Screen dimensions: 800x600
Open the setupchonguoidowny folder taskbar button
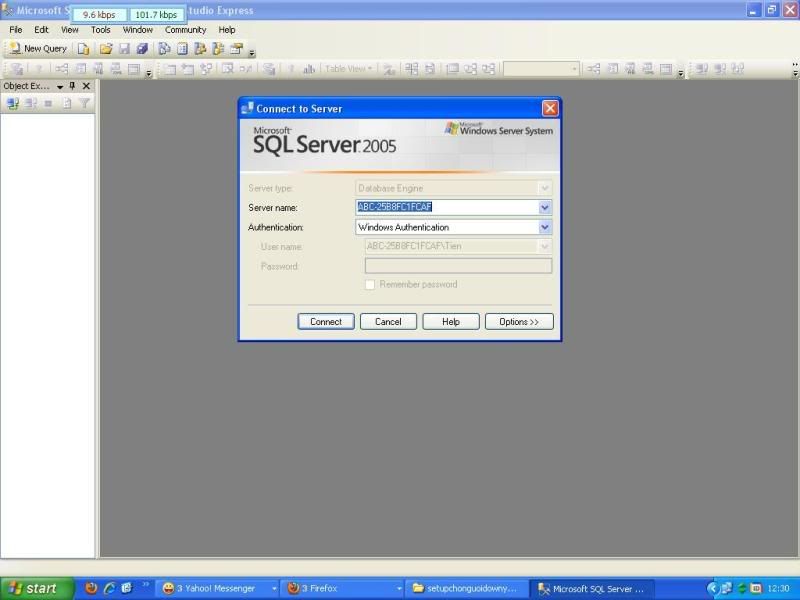click(467, 588)
